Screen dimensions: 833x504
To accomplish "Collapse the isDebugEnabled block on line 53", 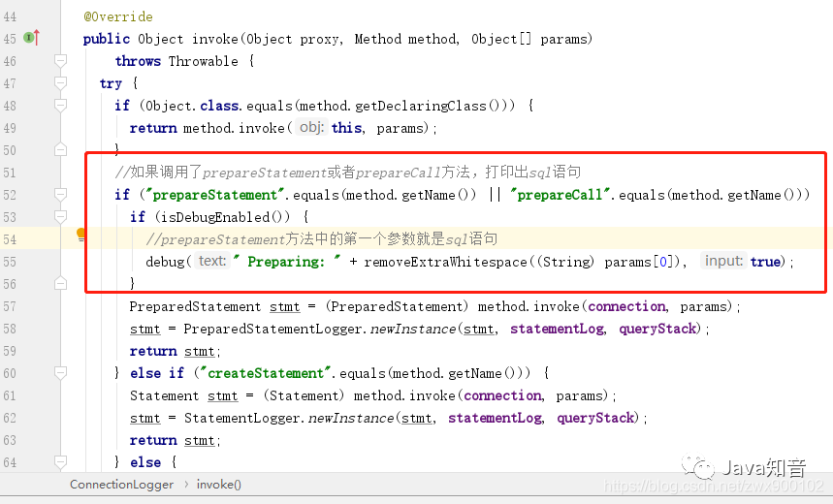I will 60,217.
